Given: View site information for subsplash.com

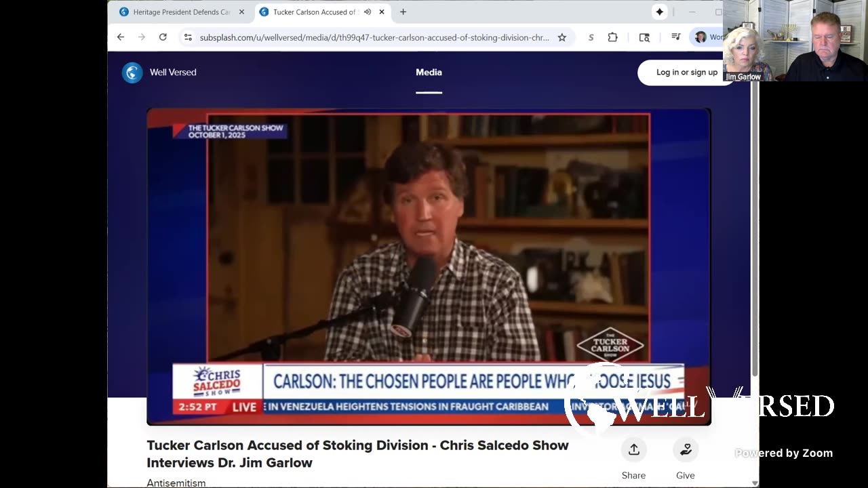Looking at the screenshot, I should [188, 37].
